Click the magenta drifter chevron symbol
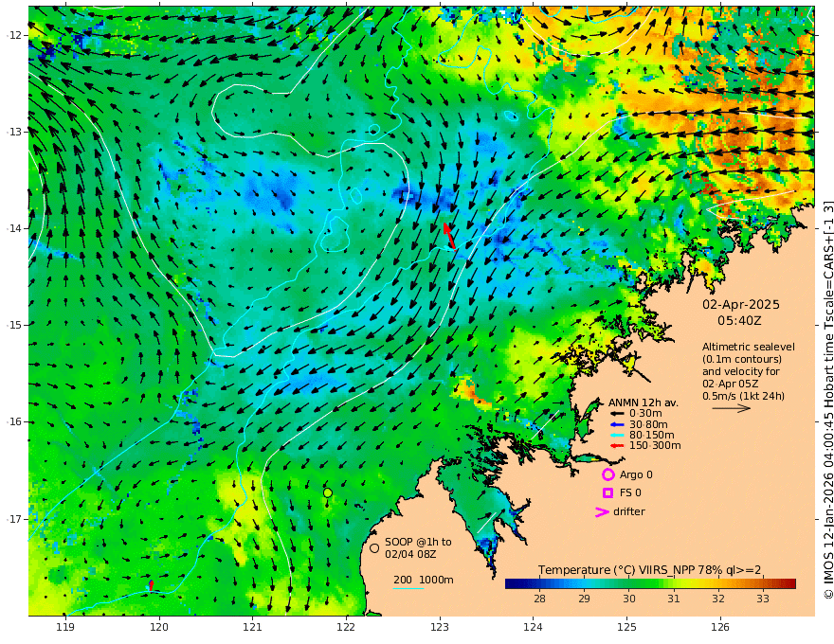The height and width of the screenshot is (644, 834). point(602,511)
